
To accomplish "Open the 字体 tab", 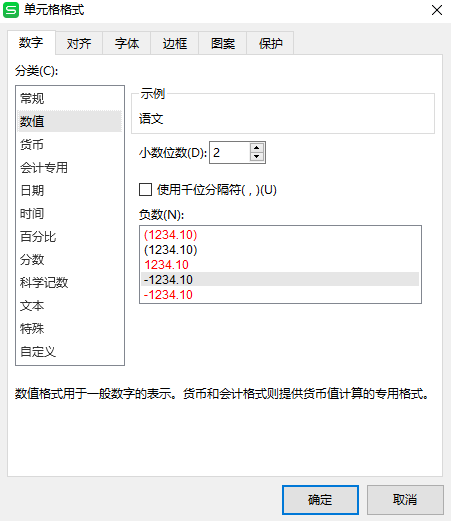I will (x=127, y=43).
